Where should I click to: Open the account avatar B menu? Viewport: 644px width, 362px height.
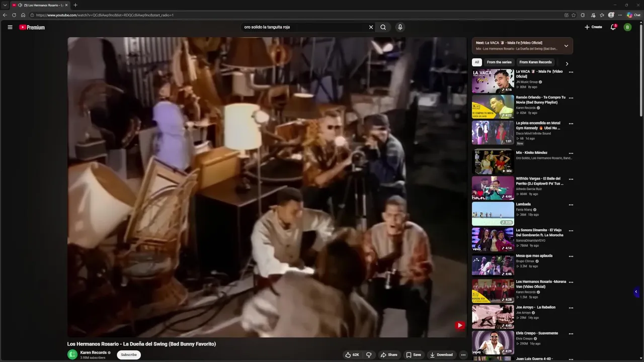tap(627, 27)
